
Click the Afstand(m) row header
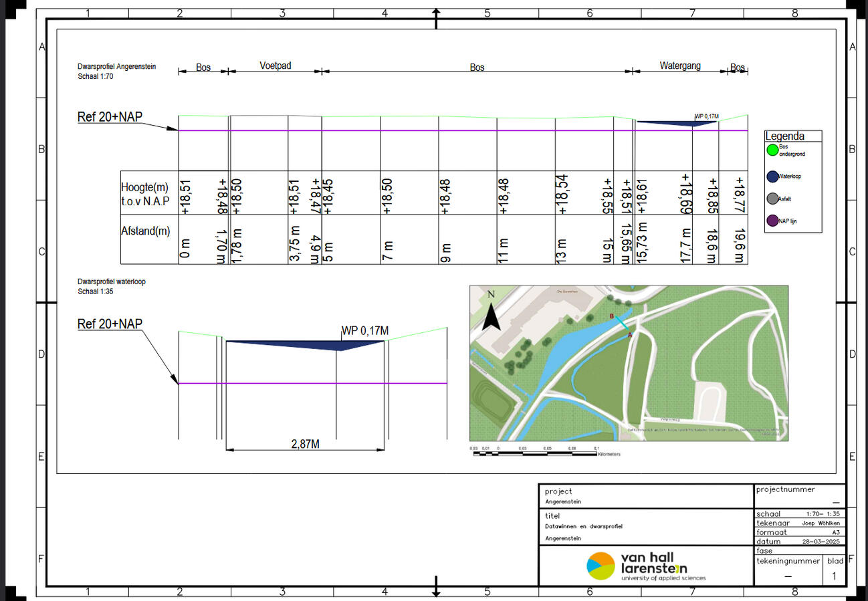(x=146, y=231)
